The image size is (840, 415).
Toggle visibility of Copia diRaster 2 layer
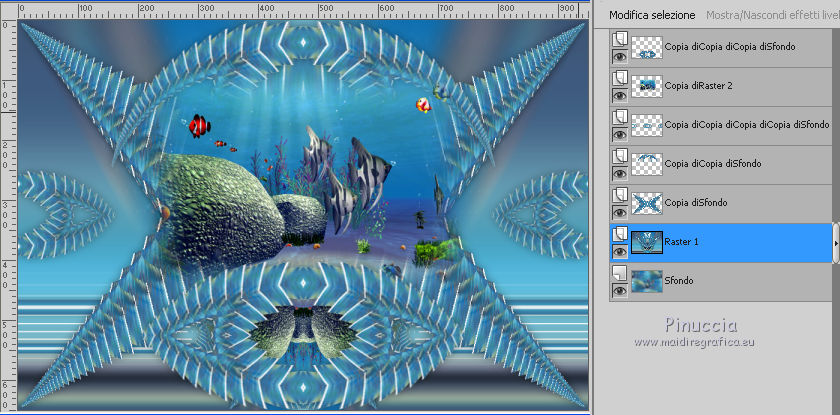(620, 95)
